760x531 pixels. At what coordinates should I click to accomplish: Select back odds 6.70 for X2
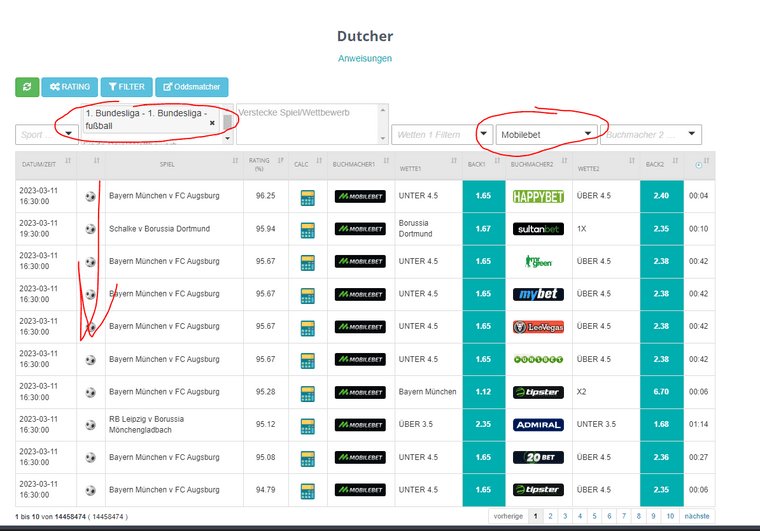(x=662, y=392)
